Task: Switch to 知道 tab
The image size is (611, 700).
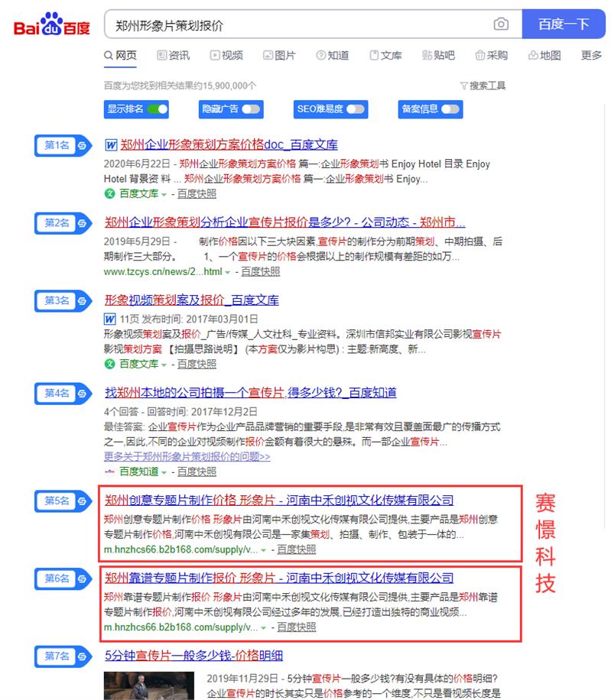Action: tap(333, 55)
